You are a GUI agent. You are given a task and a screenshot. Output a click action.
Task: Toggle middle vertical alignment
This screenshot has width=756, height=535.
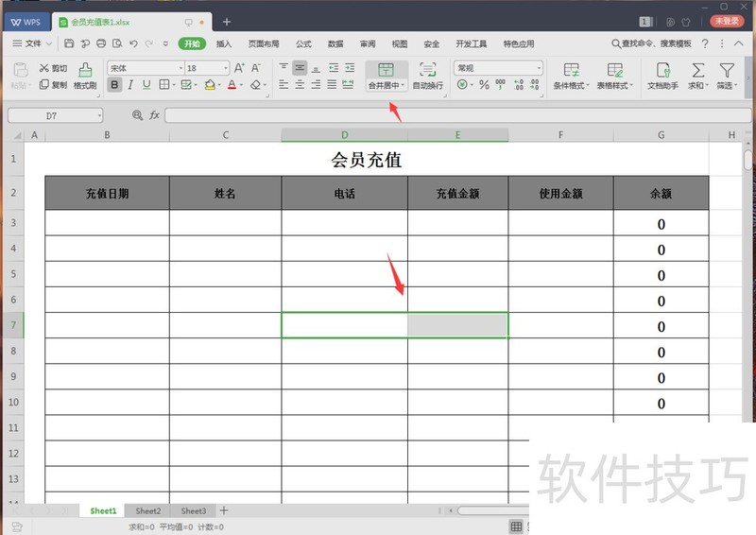[x=300, y=67]
